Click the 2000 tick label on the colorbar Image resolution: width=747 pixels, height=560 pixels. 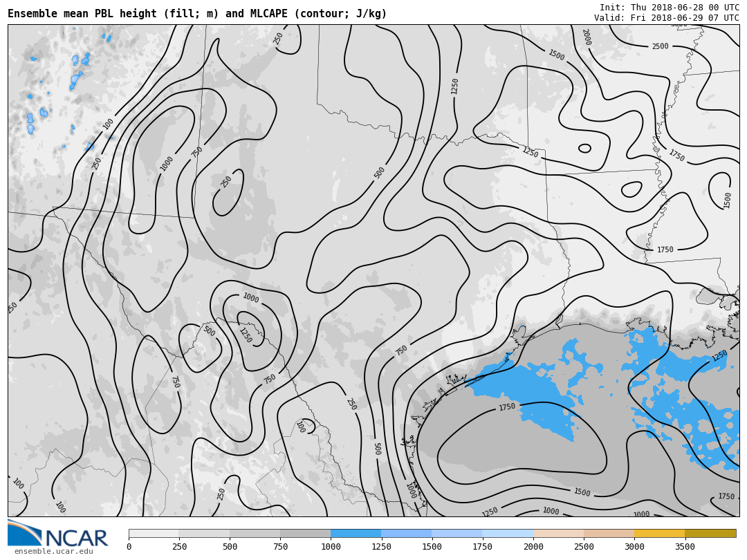point(533,547)
